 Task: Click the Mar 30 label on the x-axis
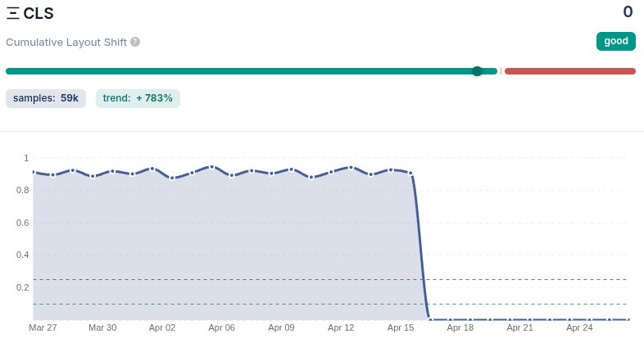click(x=102, y=327)
